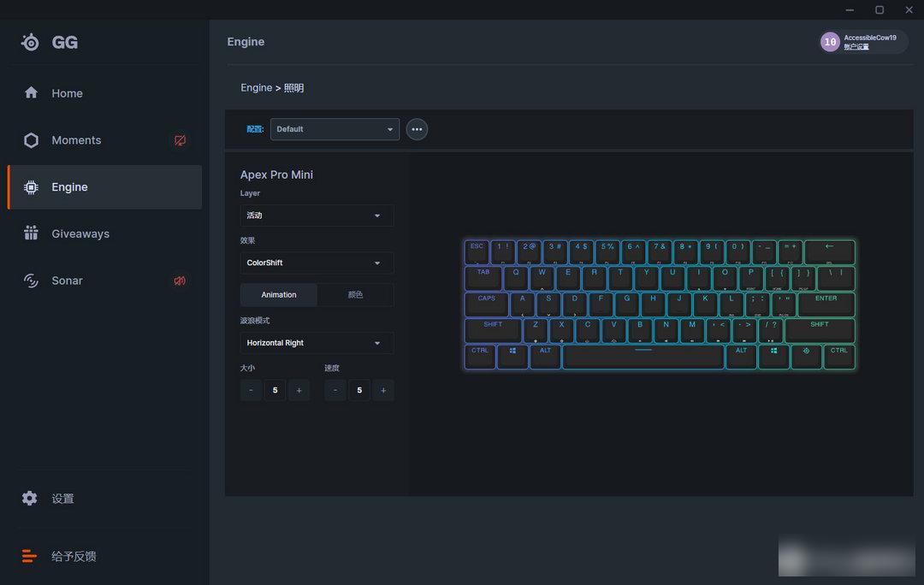Open the Horizontal Right wave mode dropdown
924x585 pixels.
[x=317, y=343]
